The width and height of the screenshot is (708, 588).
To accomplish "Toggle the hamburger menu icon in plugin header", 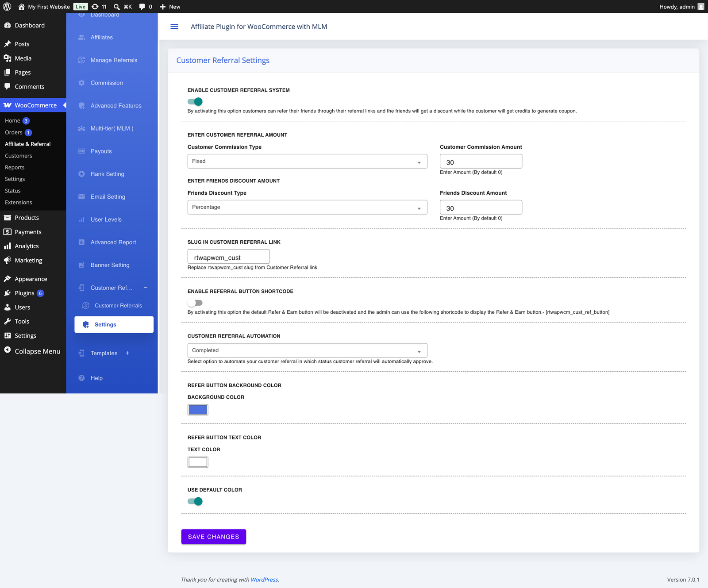I will [174, 27].
